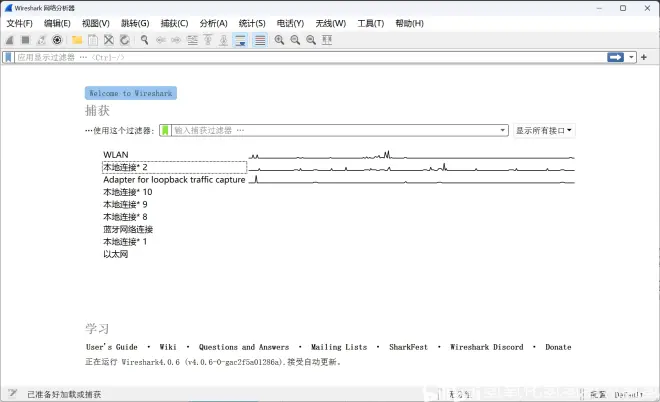The image size is (660, 402).
Task: Expand capture filter history dropdown
Action: pos(503,130)
